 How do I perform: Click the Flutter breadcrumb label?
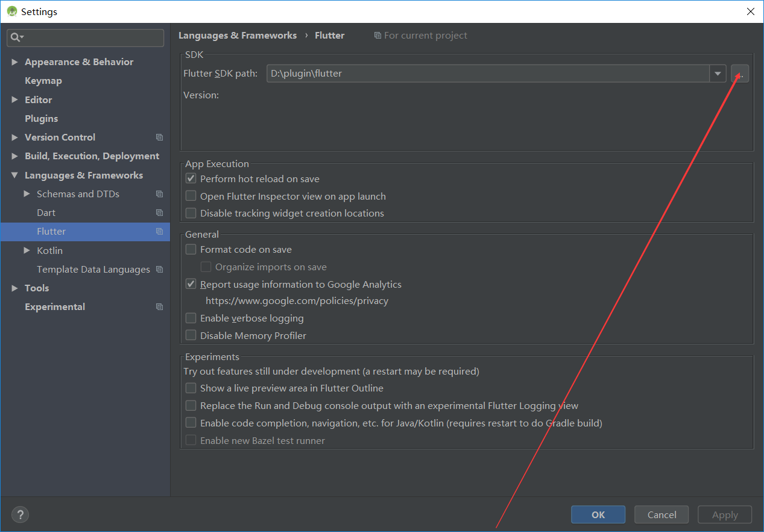[x=330, y=36]
